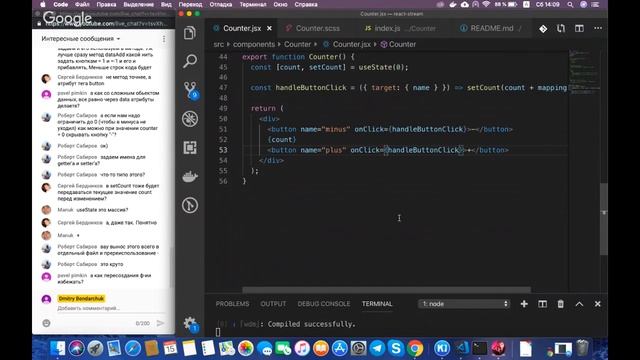The width and height of the screenshot is (640, 360).
Task: Open the Файл menu
Action: pyautogui.click(x=82, y=4)
